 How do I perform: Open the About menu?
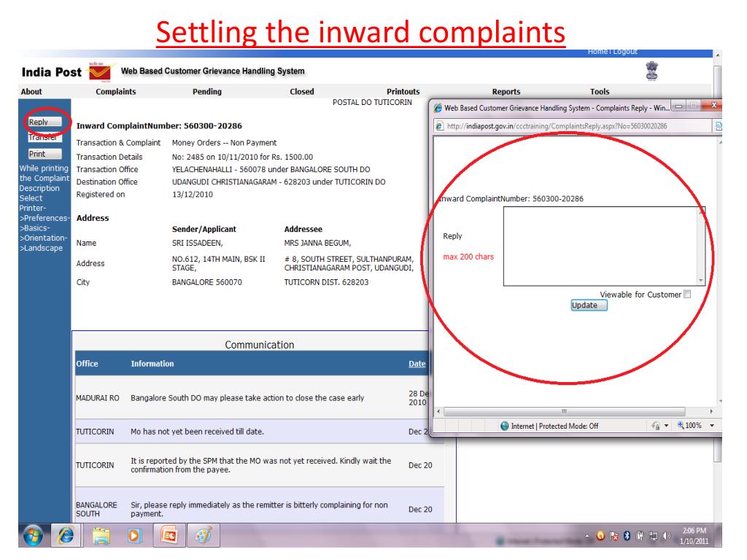point(31,91)
